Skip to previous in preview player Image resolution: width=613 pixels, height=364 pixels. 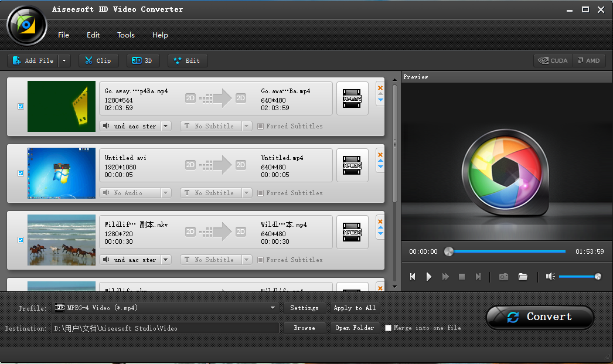pyautogui.click(x=413, y=277)
